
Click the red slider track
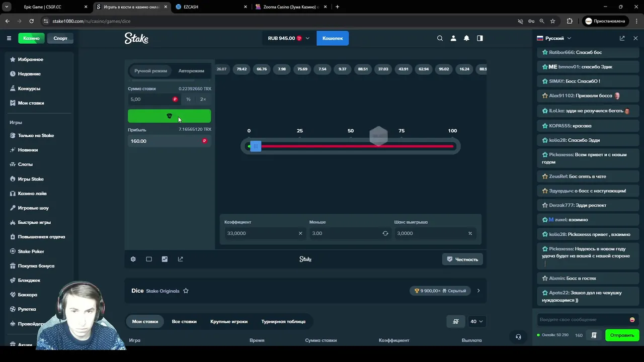[357, 146]
